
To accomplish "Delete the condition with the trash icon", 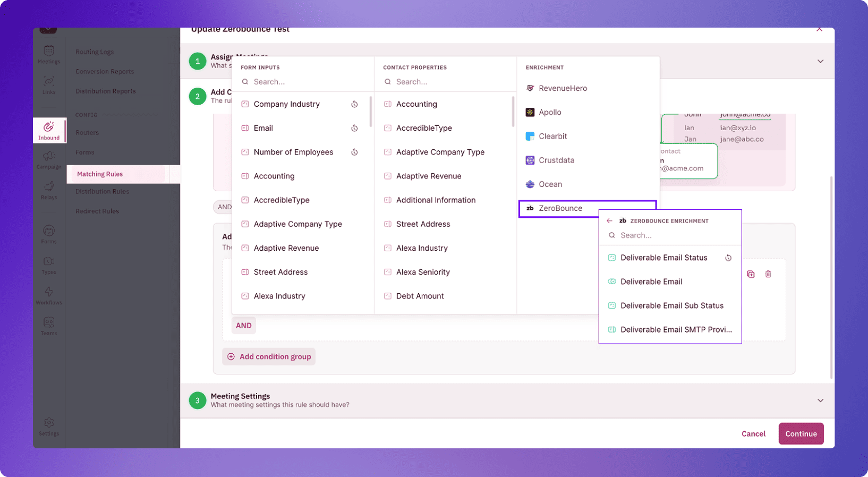I will [x=768, y=274].
